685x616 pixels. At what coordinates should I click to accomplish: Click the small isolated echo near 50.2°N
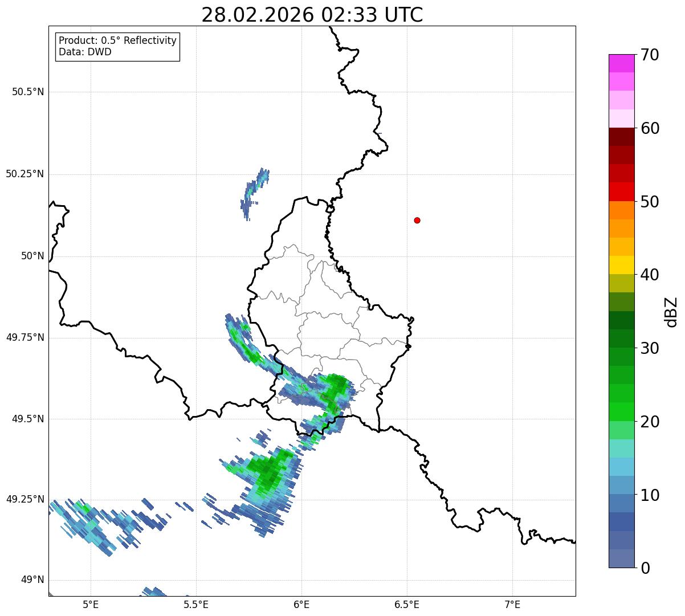pos(254,194)
